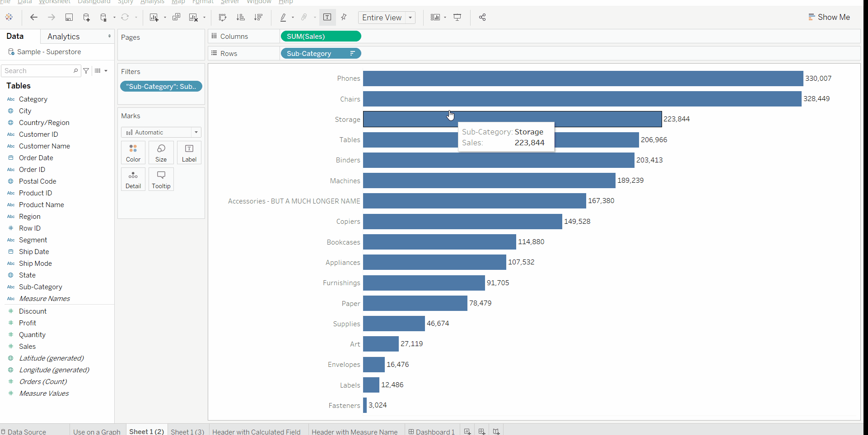868x435 pixels.
Task: Click the Swap rows and columns icon
Action: [223, 17]
